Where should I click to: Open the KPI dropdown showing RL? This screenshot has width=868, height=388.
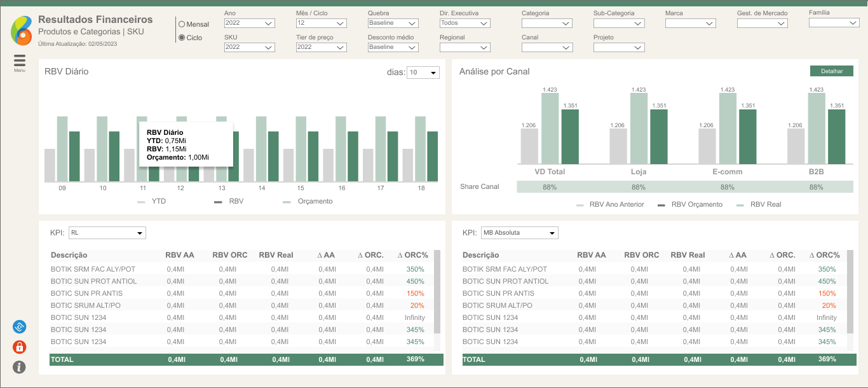[107, 233]
